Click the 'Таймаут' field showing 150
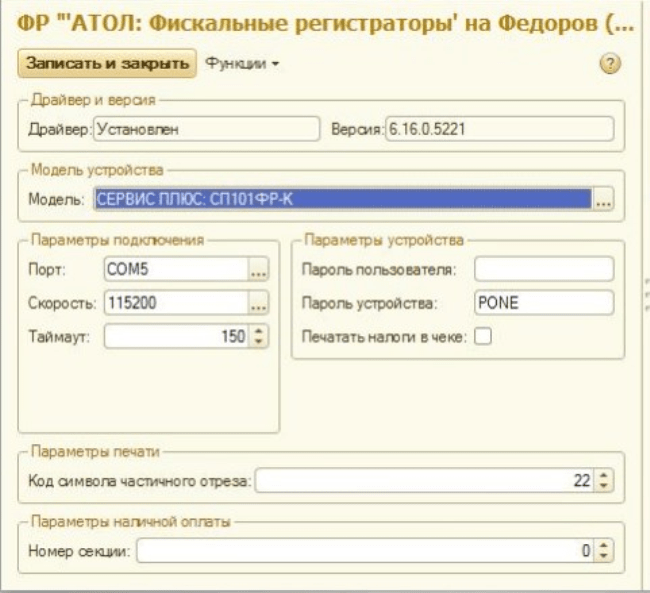 [x=176, y=336]
